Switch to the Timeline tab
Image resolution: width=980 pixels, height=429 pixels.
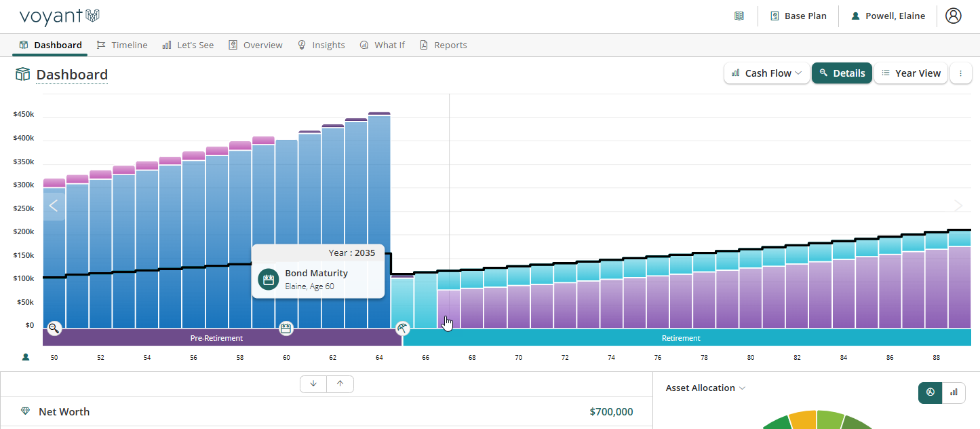coord(122,45)
